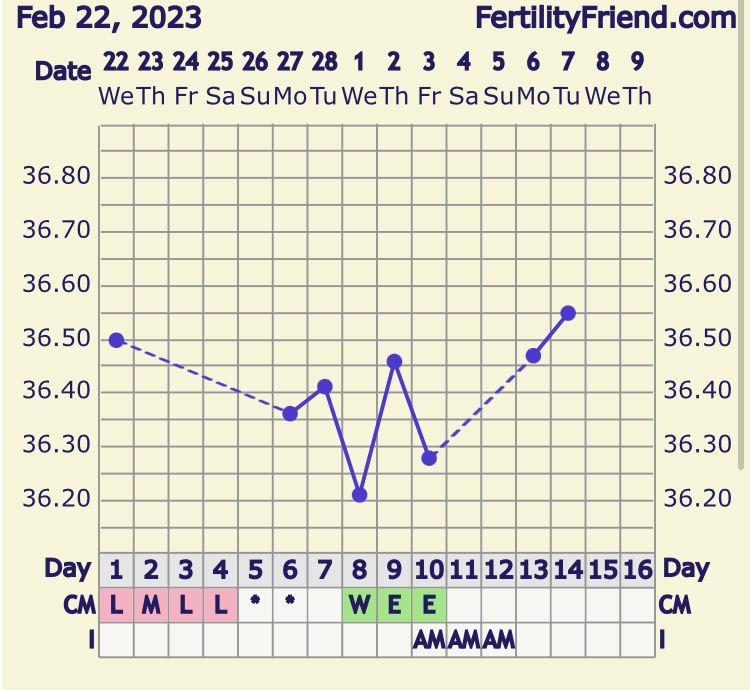Click the day 6 temperature point at 36.36
750x690 pixels.
pos(290,413)
